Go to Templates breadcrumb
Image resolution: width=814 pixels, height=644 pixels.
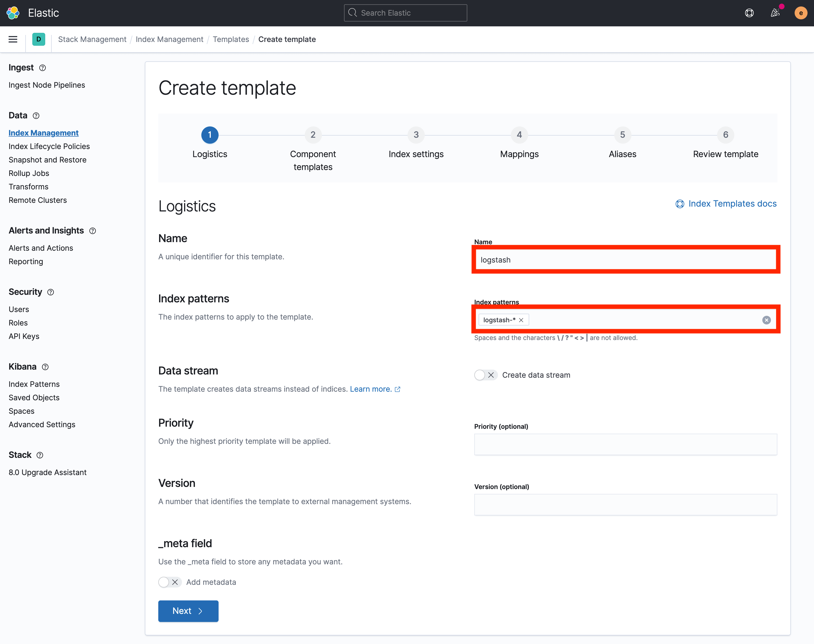(x=231, y=39)
